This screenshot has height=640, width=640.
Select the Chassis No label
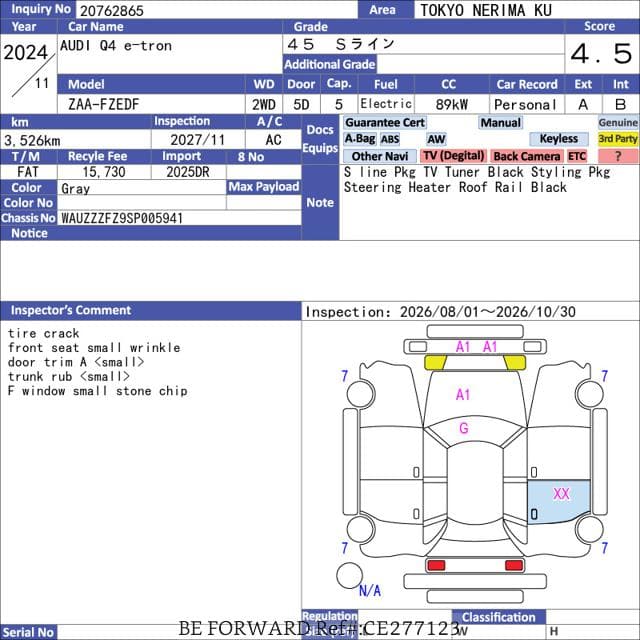(28, 218)
